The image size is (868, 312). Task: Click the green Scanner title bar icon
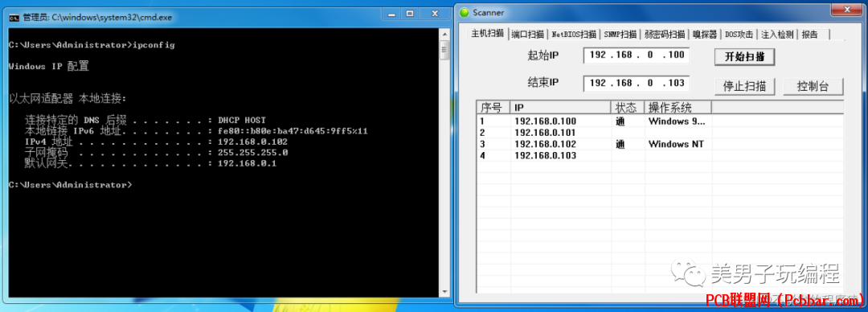tap(464, 12)
